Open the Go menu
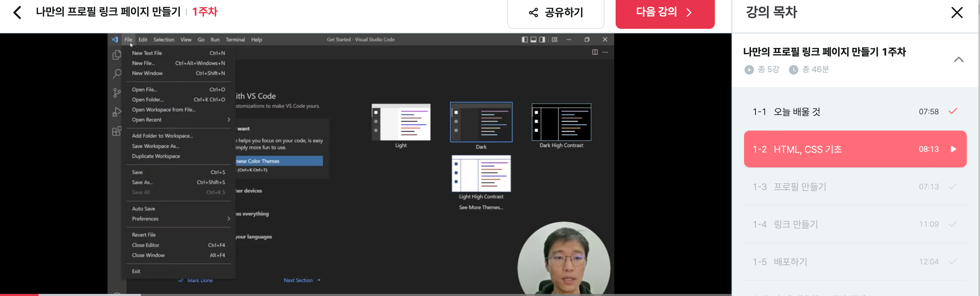Viewport: 980px width, 296px height. (x=201, y=40)
